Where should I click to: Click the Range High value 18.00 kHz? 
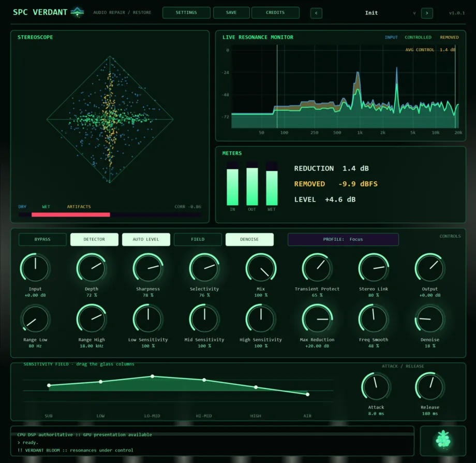click(92, 346)
